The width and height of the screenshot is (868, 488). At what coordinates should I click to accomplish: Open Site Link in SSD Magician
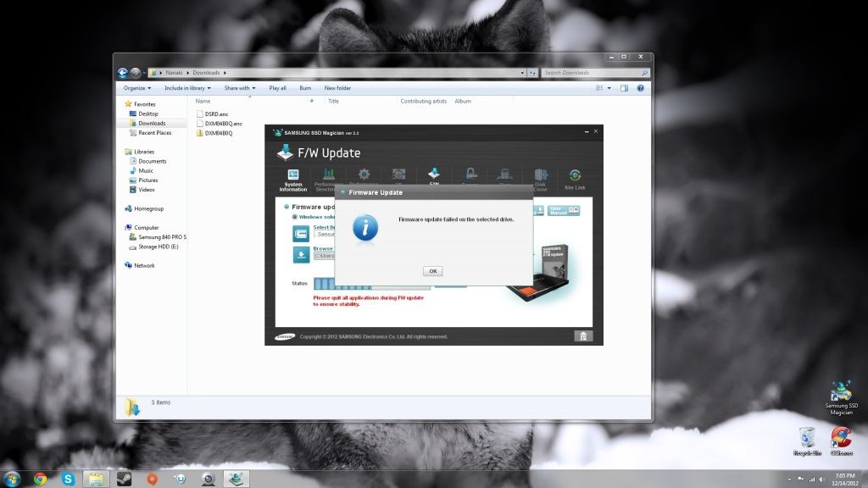pos(575,180)
